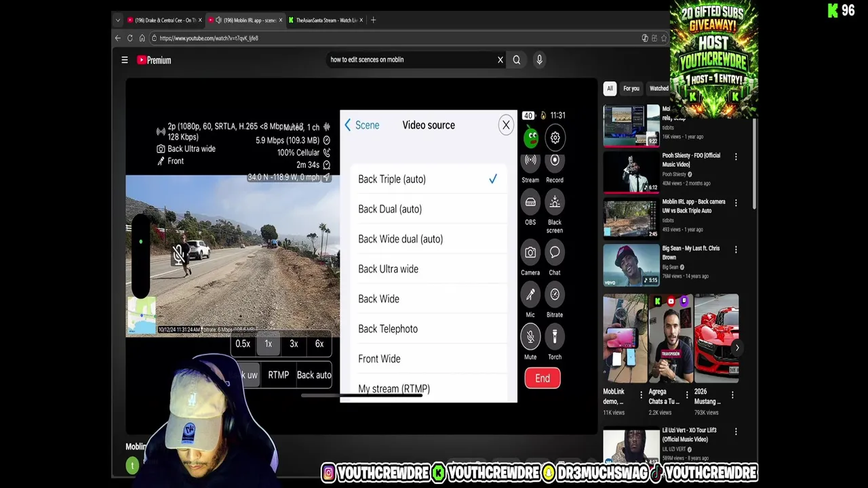This screenshot has height=488, width=868.
Task: Click the extensions icon beside the bookmark star
Action: tap(654, 38)
